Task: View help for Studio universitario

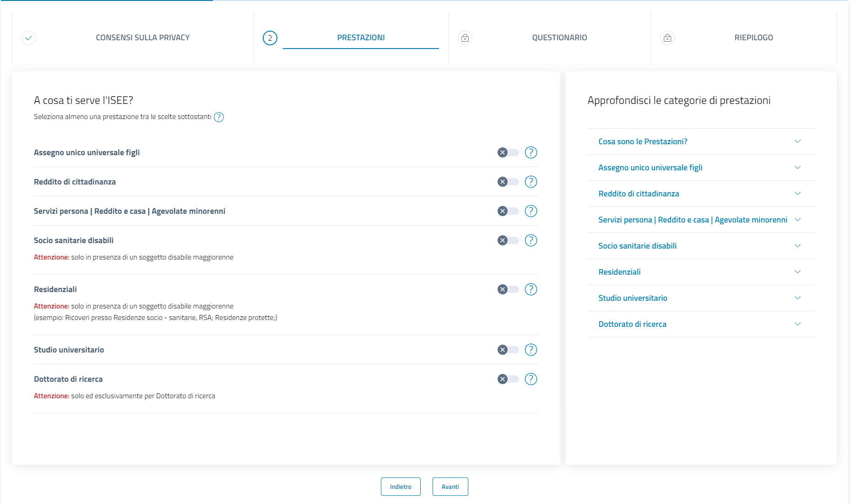Action: click(531, 350)
